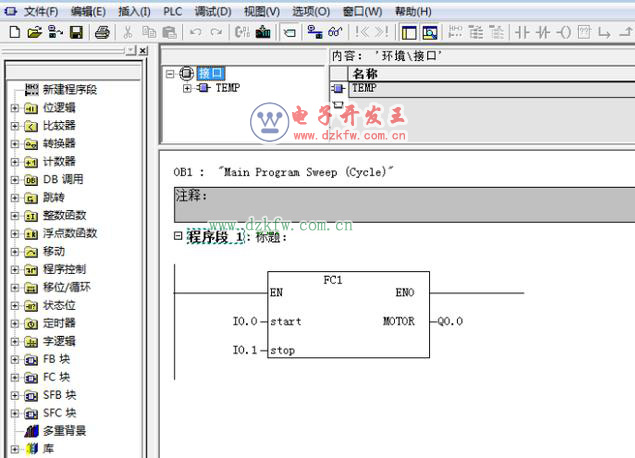Expand the 位逻辑 tree folder

(14, 108)
